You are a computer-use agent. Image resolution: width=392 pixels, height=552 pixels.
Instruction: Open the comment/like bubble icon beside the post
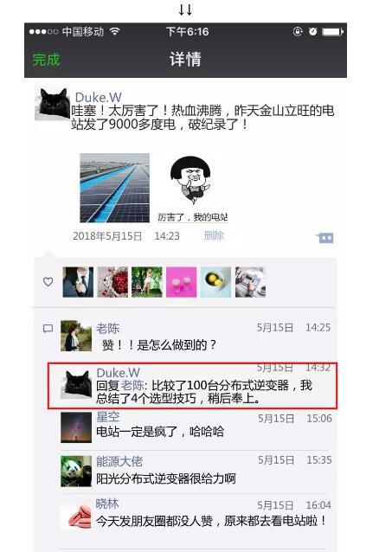click(325, 238)
